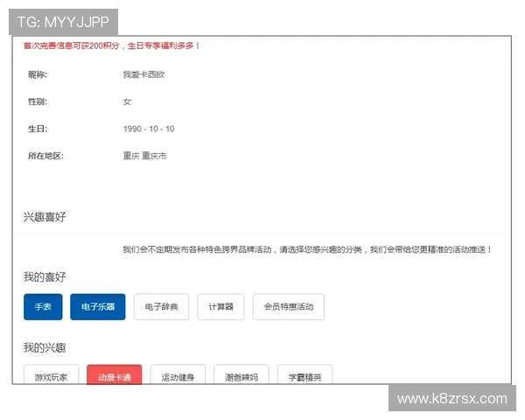Click the 性别 label
The height and width of the screenshot is (420, 525).
click(38, 101)
